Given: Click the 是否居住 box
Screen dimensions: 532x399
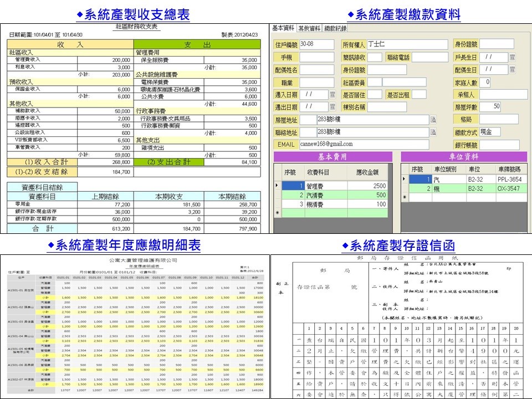Looking at the screenshot, I should (x=375, y=94).
